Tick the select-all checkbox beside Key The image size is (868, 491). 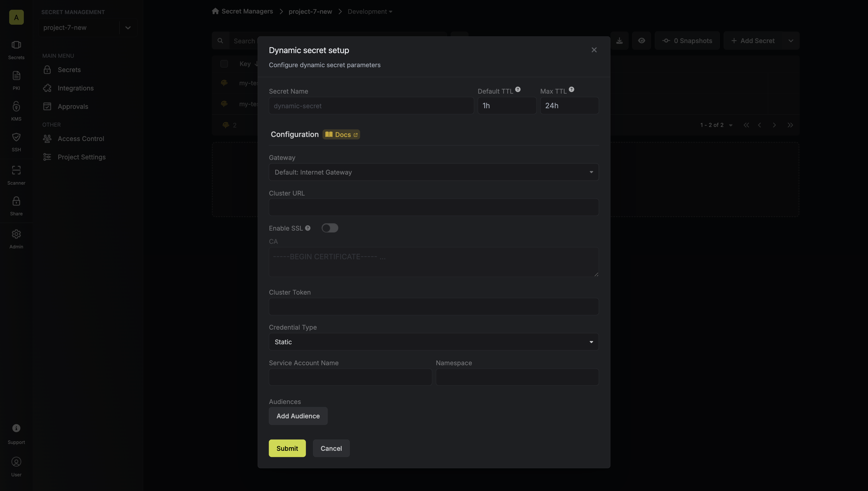coord(224,64)
